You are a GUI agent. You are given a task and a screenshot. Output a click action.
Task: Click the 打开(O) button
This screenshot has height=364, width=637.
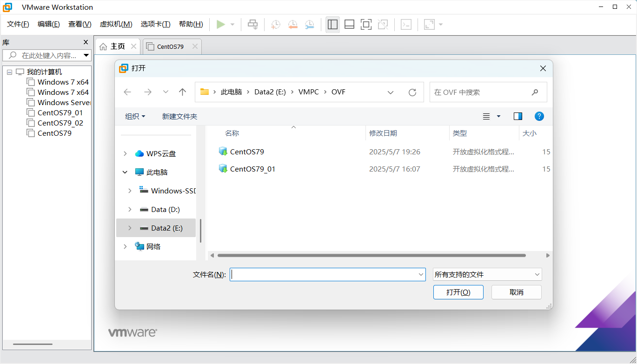pyautogui.click(x=458, y=292)
